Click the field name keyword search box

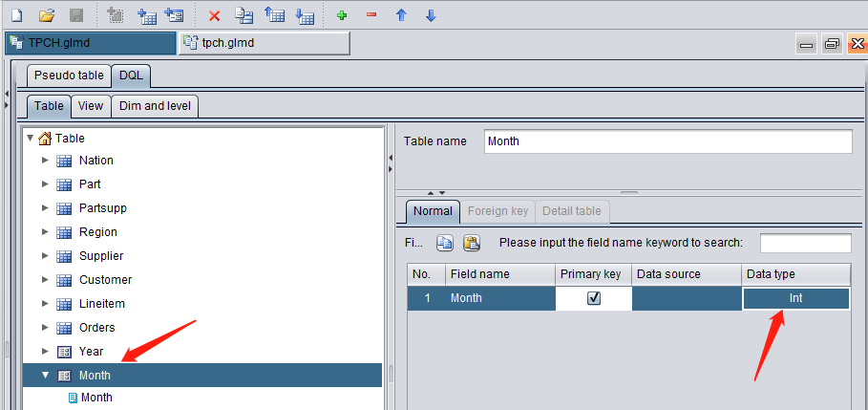click(805, 244)
